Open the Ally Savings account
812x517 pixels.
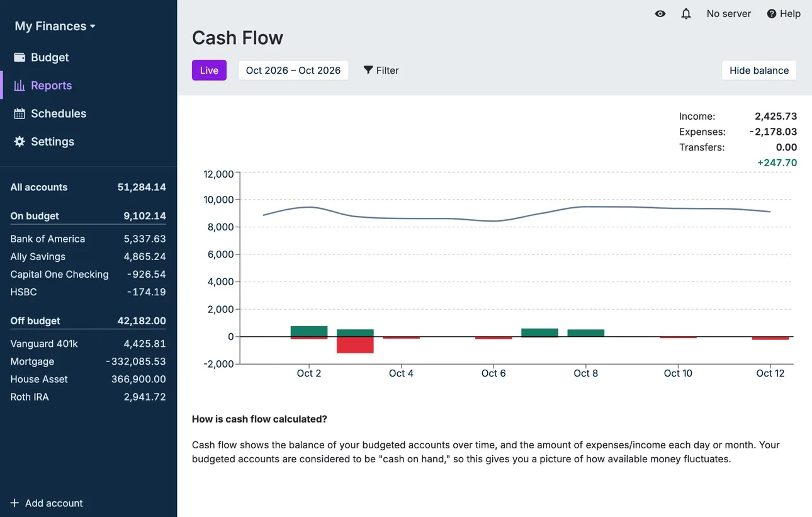(88, 256)
